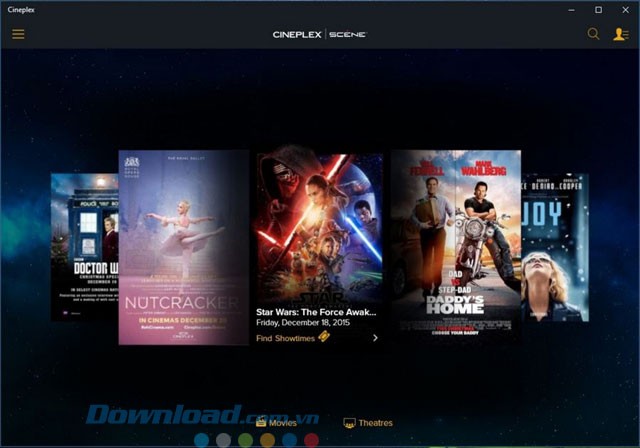
Task: Open the user account profile icon
Action: pyautogui.click(x=620, y=34)
